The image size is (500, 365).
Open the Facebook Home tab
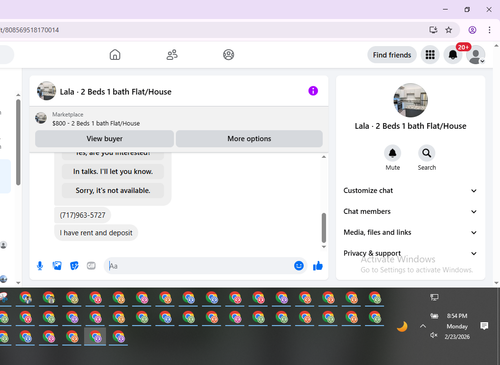pos(115,55)
